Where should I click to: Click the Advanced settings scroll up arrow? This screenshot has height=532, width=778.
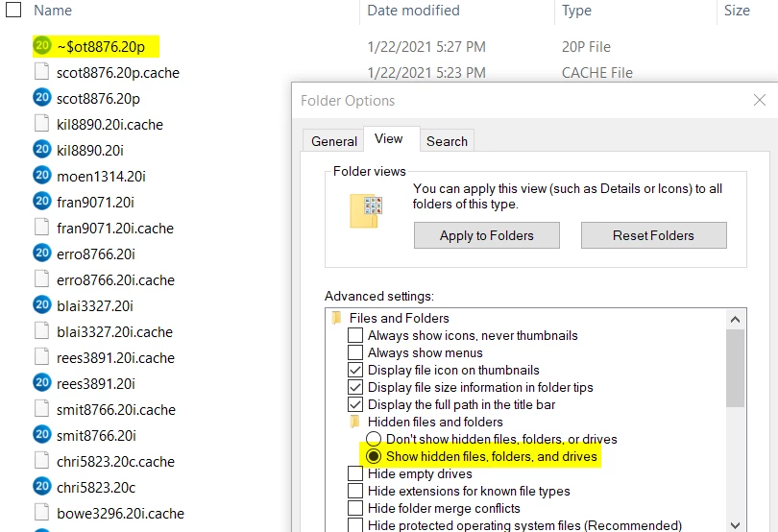(736, 320)
